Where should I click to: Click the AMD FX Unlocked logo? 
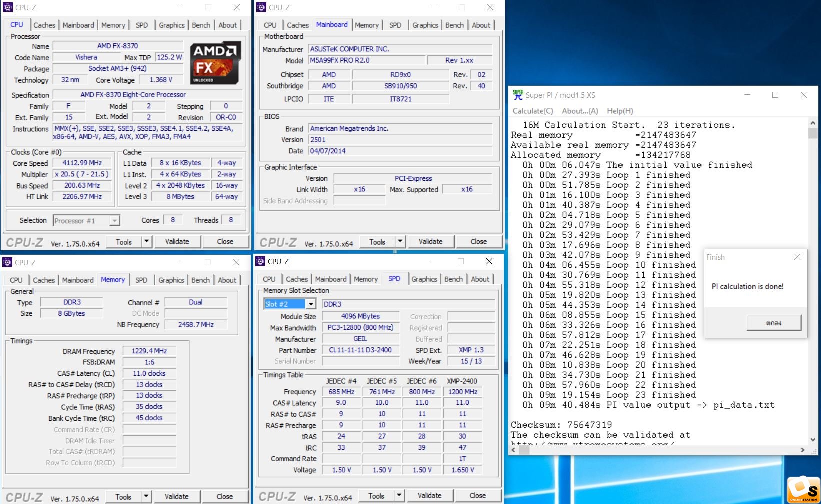[x=216, y=62]
